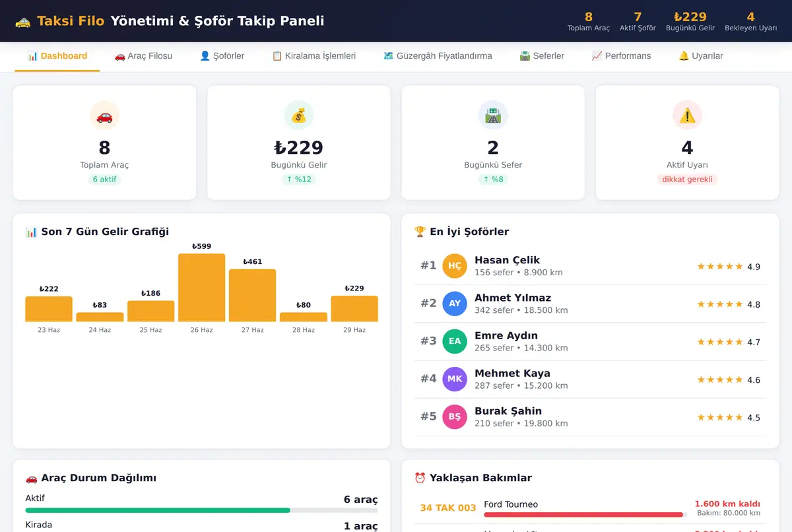Open the Uyarılar tab
Viewport: 792px width, 532px height.
click(x=701, y=56)
